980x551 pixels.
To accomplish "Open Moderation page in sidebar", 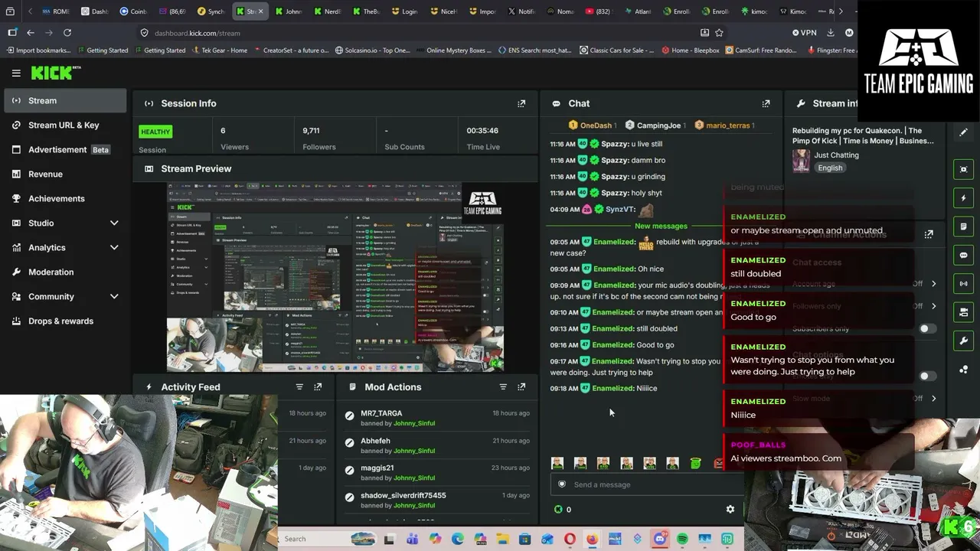I will pyautogui.click(x=65, y=272).
